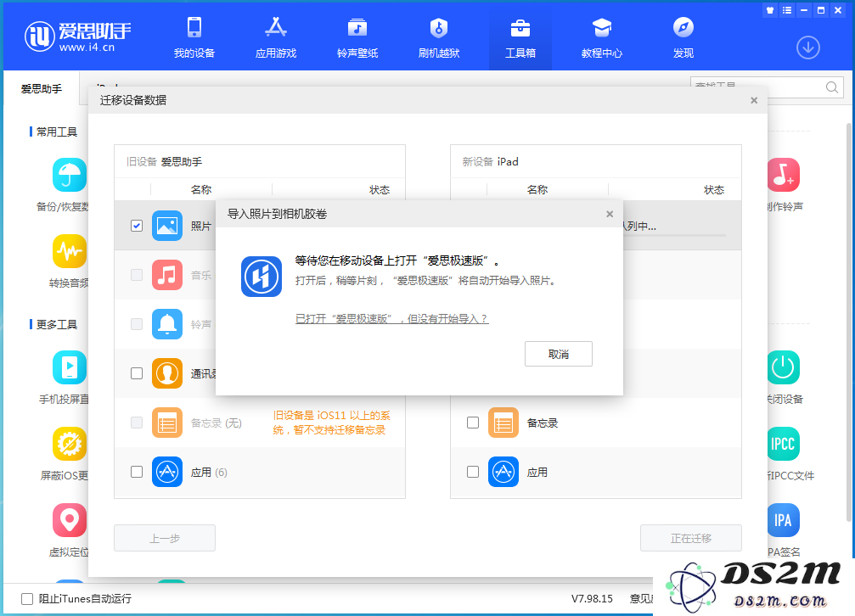Close 迁移设备数据 dialog
The image size is (855, 616).
pyautogui.click(x=754, y=100)
